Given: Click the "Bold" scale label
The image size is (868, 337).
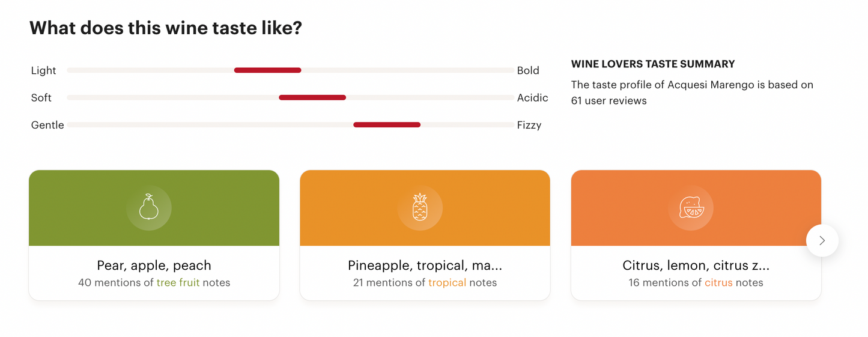Looking at the screenshot, I should (528, 70).
